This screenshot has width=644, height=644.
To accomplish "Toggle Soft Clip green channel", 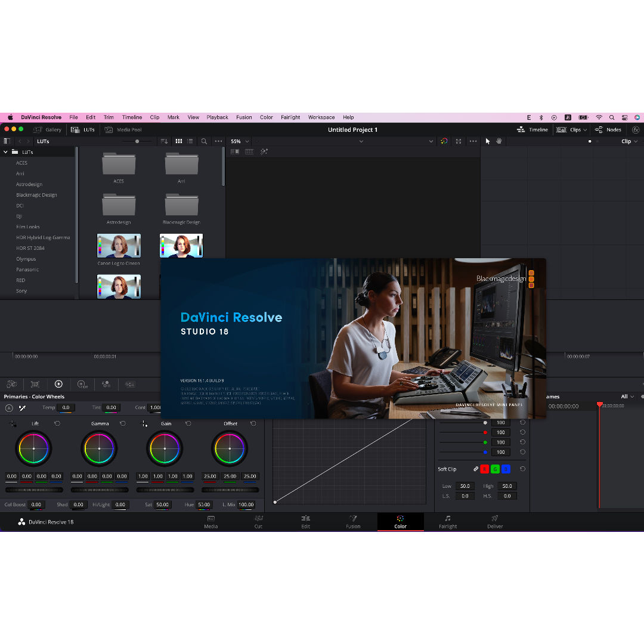I will [496, 469].
